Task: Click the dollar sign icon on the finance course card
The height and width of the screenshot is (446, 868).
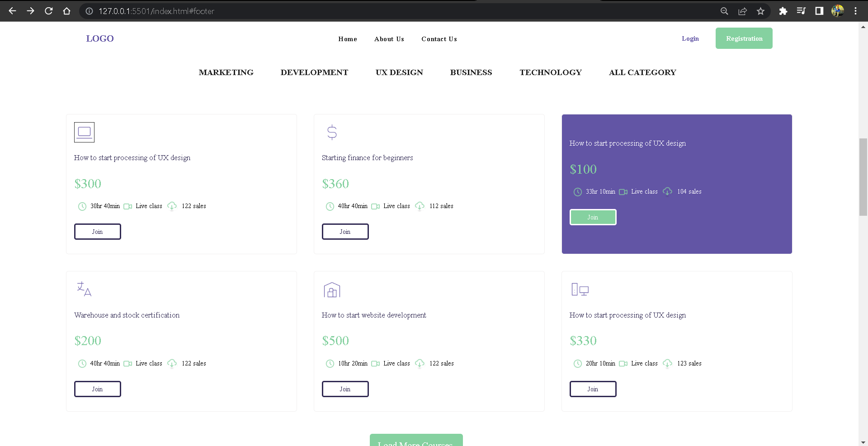Action: tap(332, 132)
